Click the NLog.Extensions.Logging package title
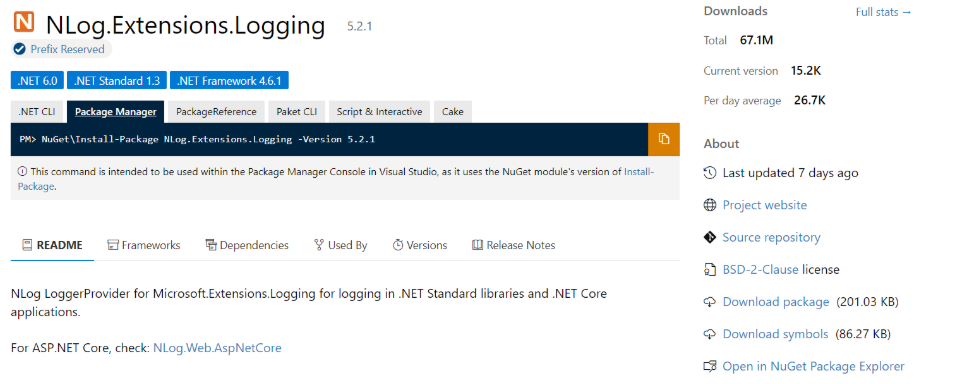Screen dimensions: 958x384 (x=186, y=25)
